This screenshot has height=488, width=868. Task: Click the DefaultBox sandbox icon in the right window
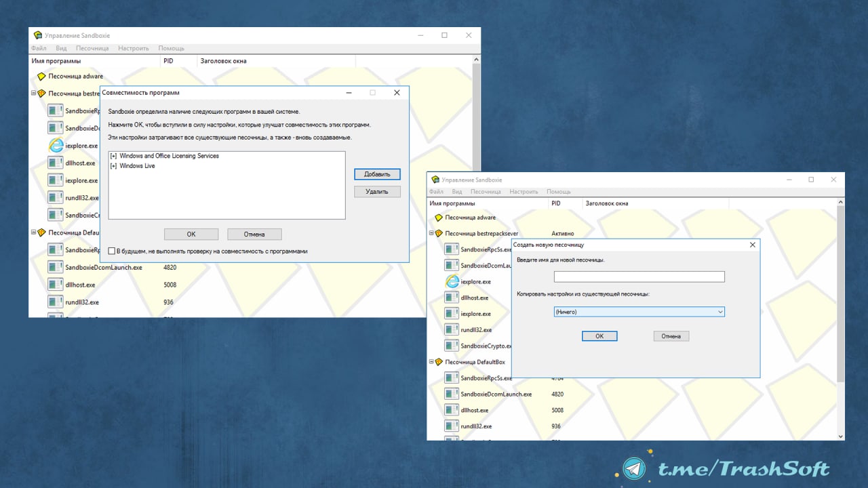(x=439, y=362)
